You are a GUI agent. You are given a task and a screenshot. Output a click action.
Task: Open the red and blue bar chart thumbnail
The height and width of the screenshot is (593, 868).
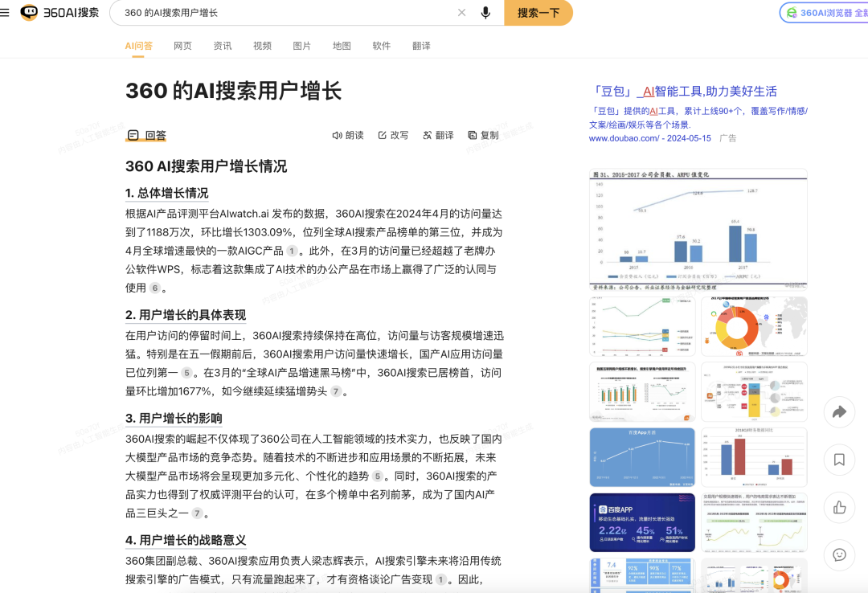pos(754,457)
